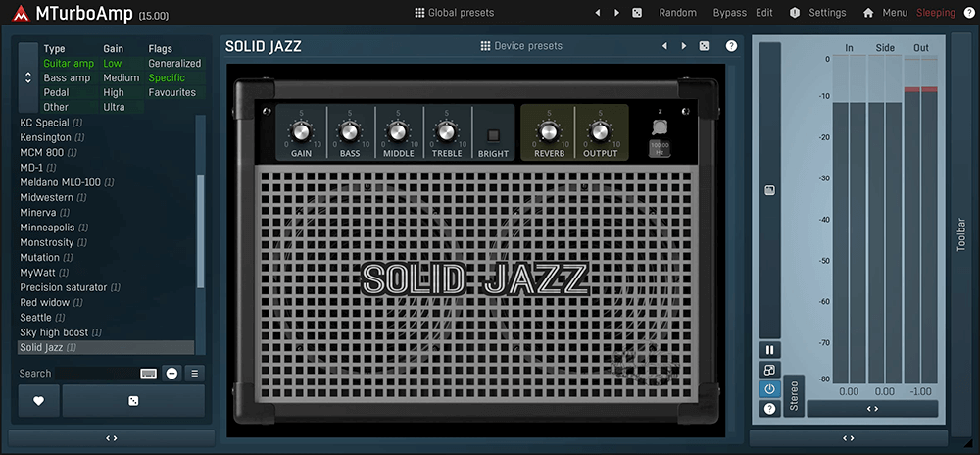This screenshot has height=455, width=980.
Task: Click heart favourites button
Action: click(39, 401)
